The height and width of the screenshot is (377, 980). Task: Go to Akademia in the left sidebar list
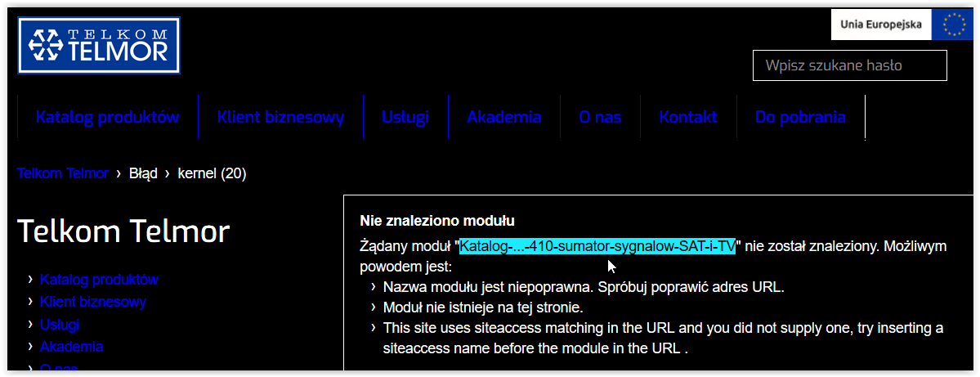71,347
